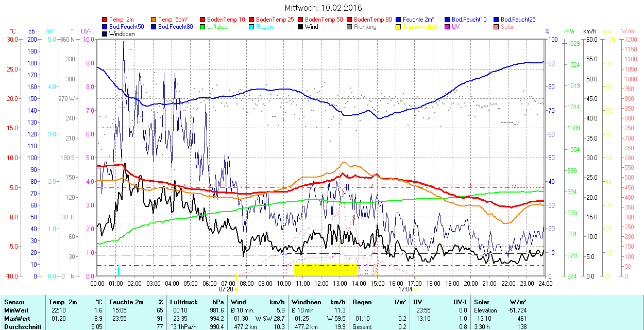Click the green Luftdruck legend square
This screenshot has width=644, height=330.
click(203, 27)
